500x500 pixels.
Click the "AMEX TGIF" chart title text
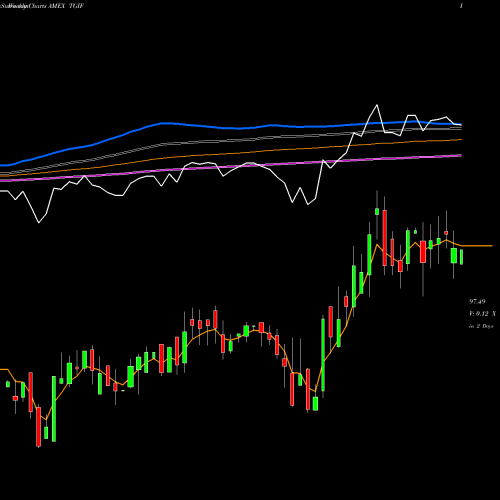tap(66, 6)
